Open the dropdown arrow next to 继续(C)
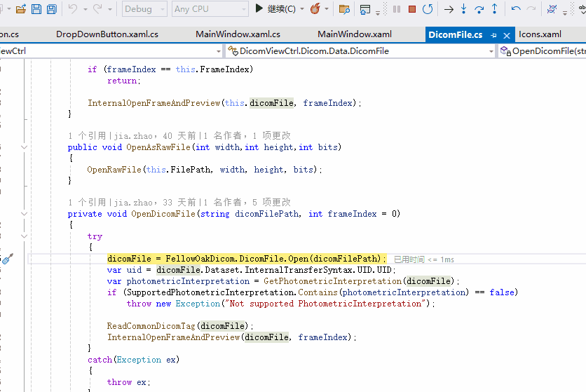 (x=302, y=9)
